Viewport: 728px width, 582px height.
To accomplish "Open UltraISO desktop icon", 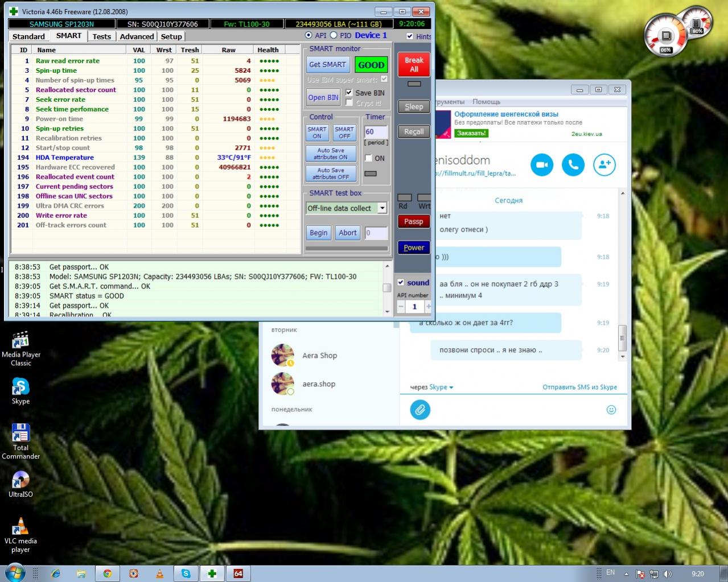I will (x=21, y=485).
